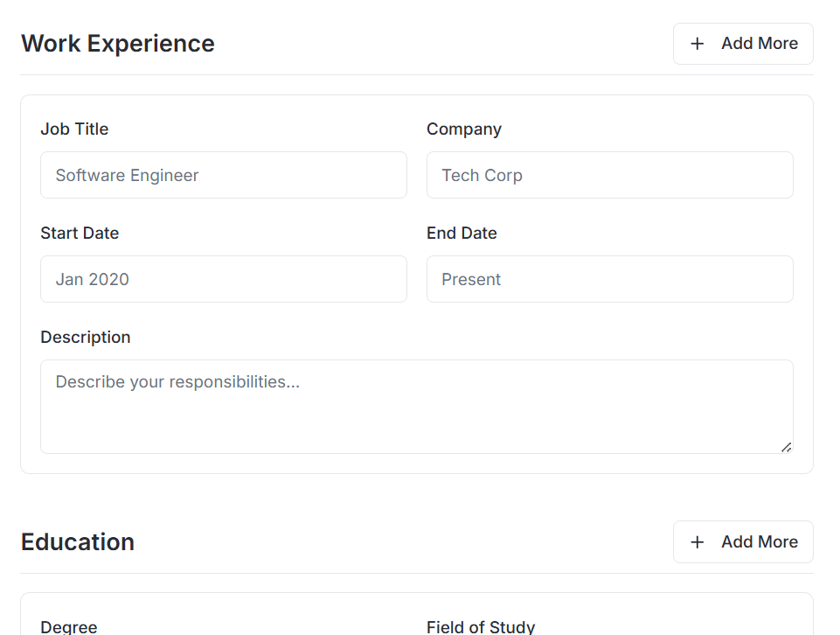Click the Education heading
The height and width of the screenshot is (635, 840).
[78, 541]
